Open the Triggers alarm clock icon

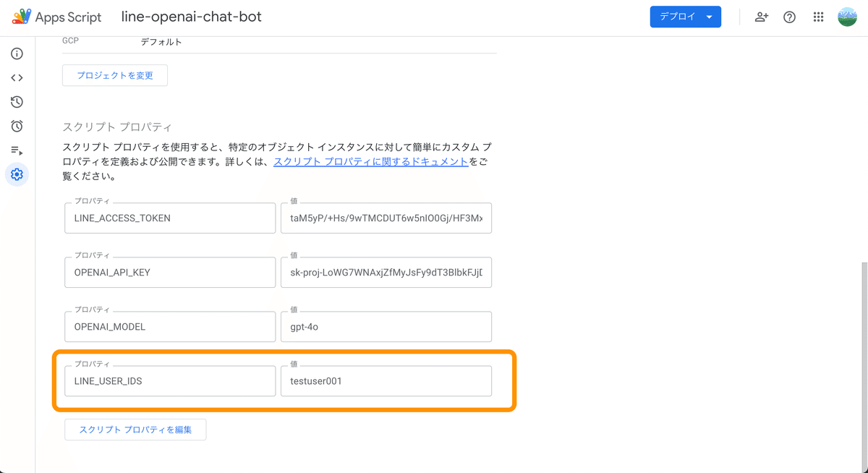pos(17,126)
